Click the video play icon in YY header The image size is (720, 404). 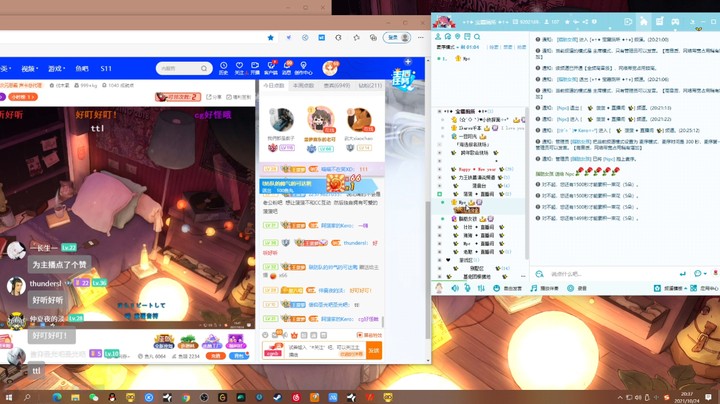[628, 22]
